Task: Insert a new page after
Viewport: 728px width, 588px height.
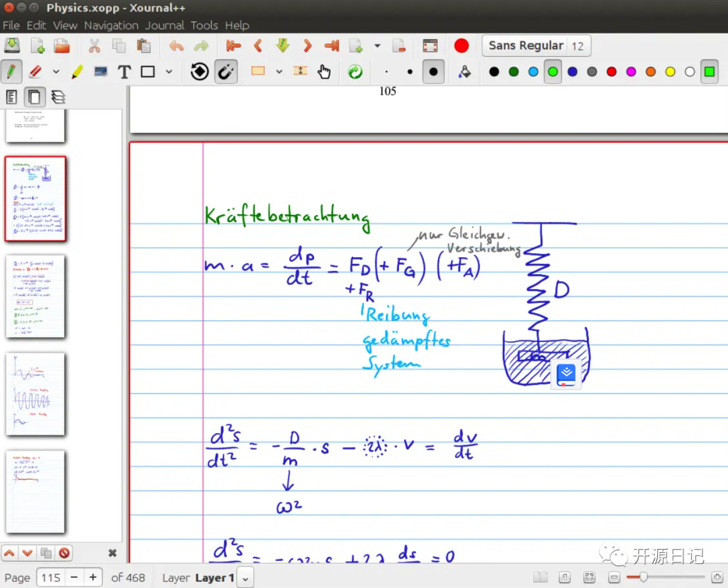Action: [356, 46]
